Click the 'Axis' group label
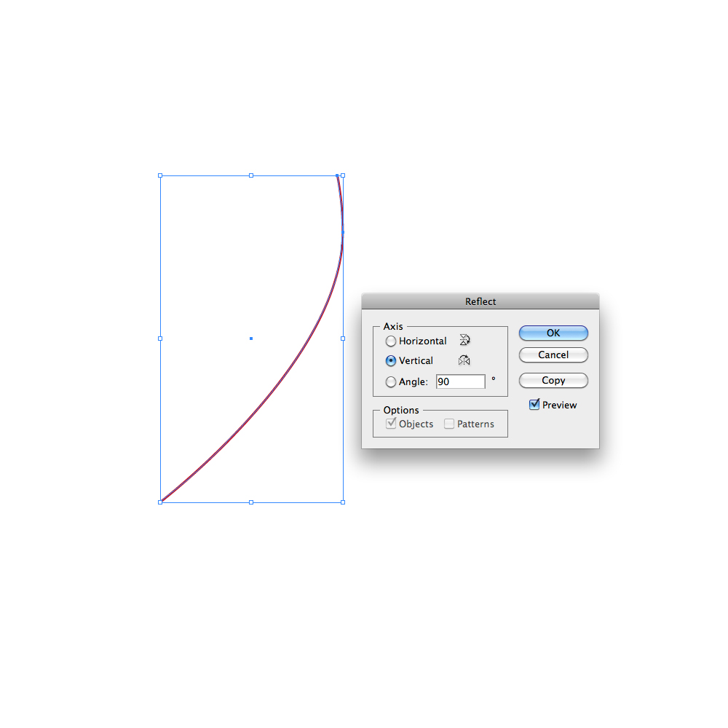 (x=393, y=326)
